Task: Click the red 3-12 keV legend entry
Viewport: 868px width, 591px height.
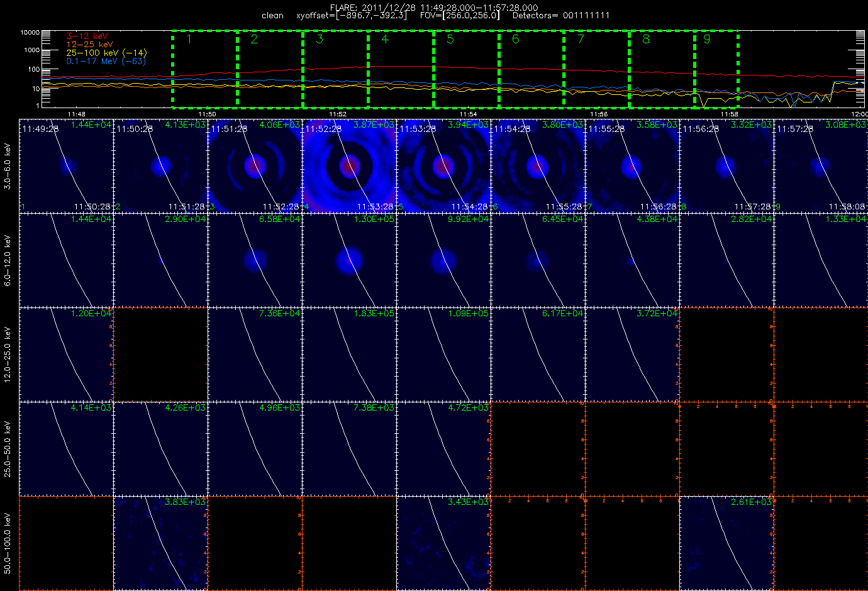Action: point(87,36)
